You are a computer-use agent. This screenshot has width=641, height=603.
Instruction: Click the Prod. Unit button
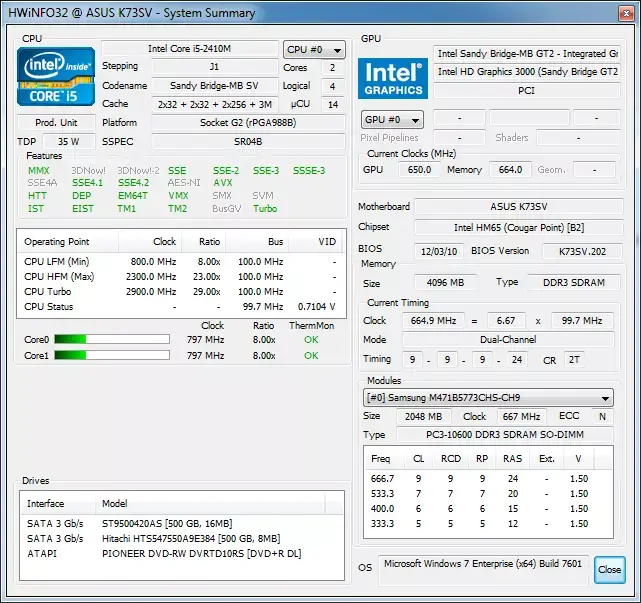[56, 123]
